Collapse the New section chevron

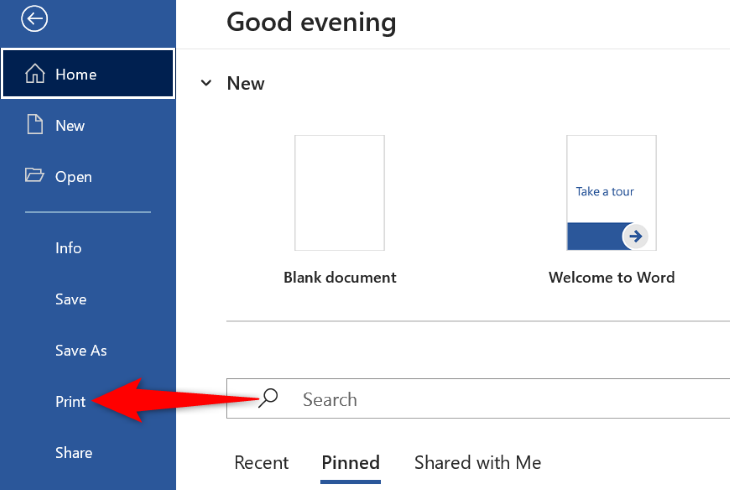pos(206,83)
